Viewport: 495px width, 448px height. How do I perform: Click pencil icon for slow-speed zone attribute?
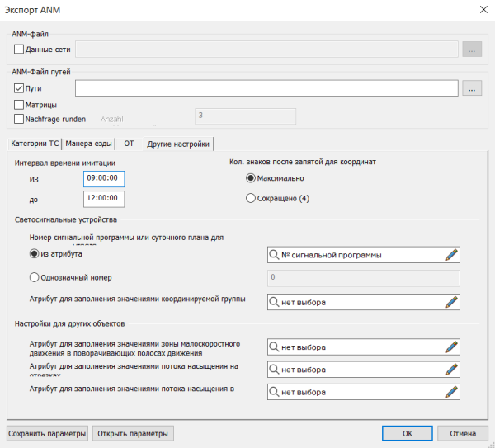[450, 347]
